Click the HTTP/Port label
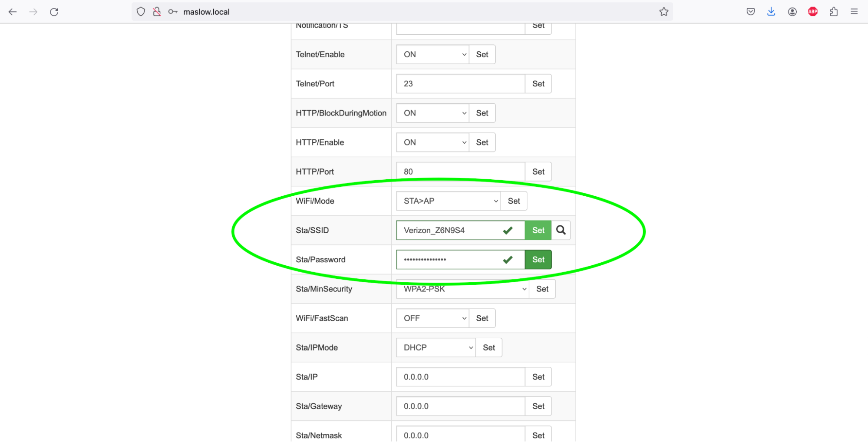 point(315,172)
